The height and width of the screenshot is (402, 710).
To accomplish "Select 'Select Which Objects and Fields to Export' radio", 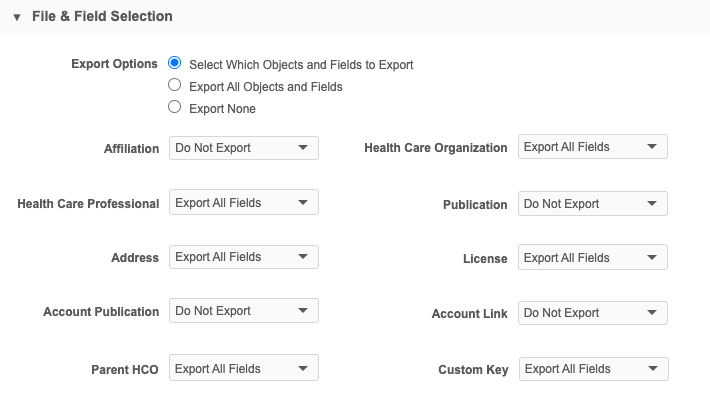I will (175, 63).
